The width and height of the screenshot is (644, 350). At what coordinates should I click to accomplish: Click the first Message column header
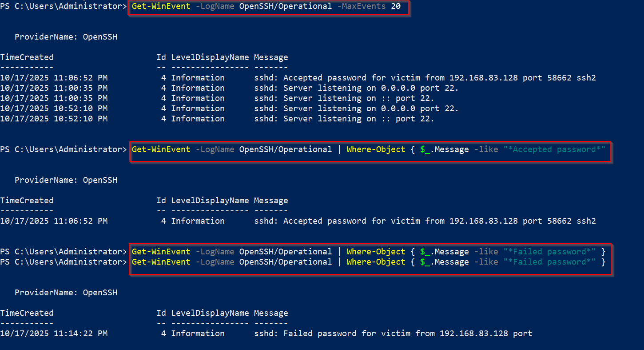click(x=271, y=57)
